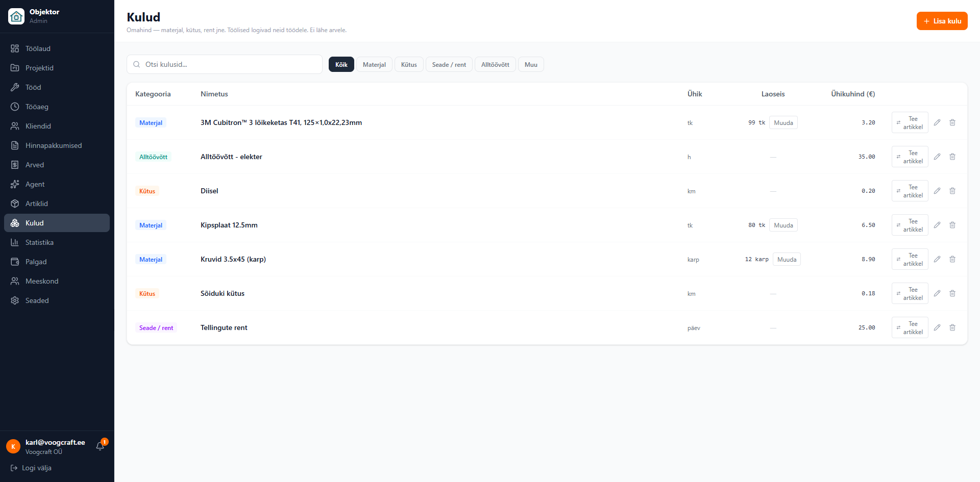This screenshot has width=980, height=482.
Task: Delete Alltöövõtt - elekter with the trash icon
Action: point(952,157)
